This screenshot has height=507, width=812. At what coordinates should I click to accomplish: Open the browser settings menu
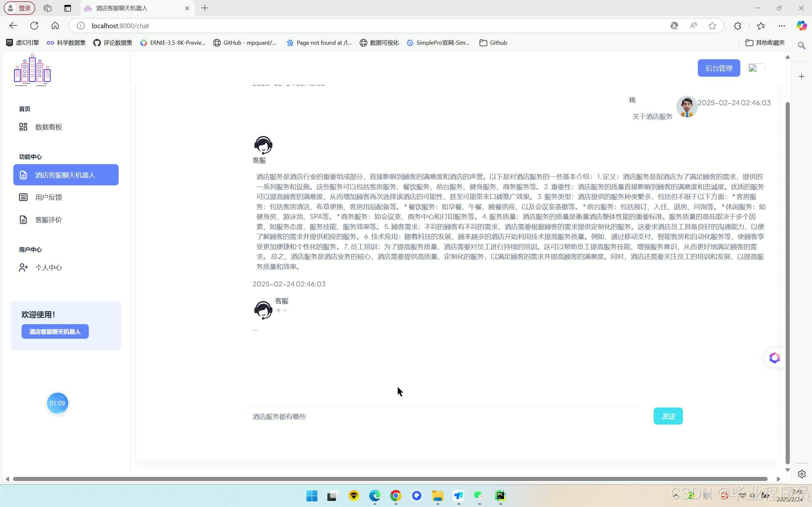coord(782,25)
